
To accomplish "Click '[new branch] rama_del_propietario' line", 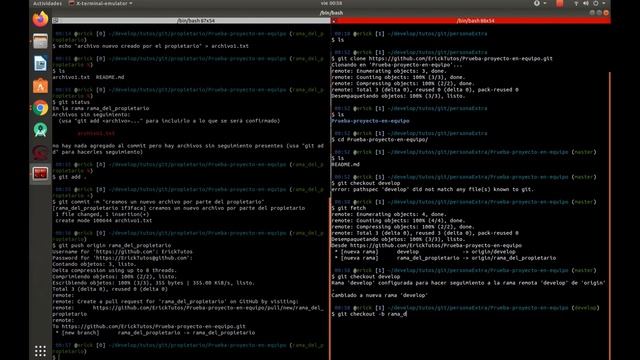I will 155,333.
